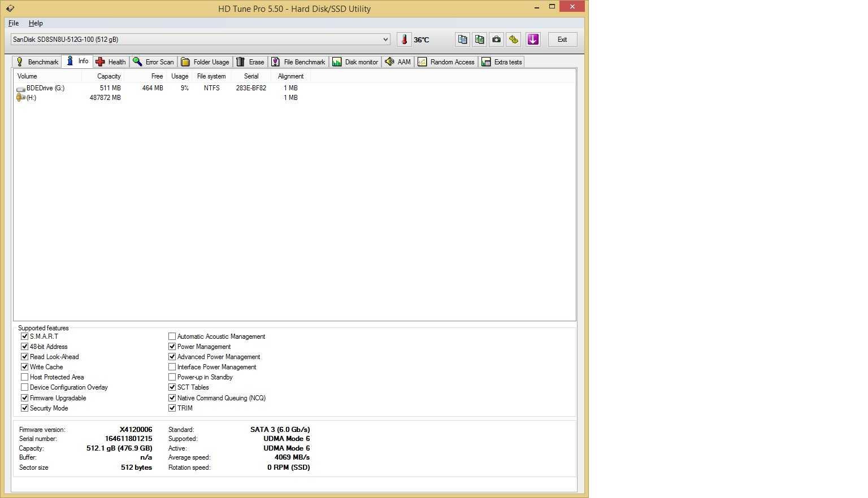Click the Serial column header
This screenshot has height=498, width=868.
tap(251, 76)
